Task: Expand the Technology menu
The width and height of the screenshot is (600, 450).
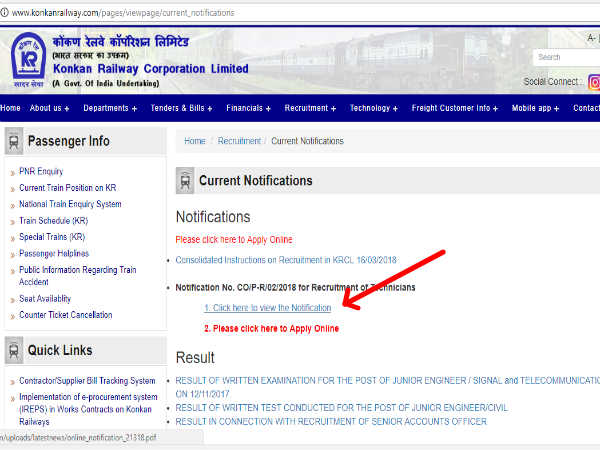Action: click(x=373, y=108)
